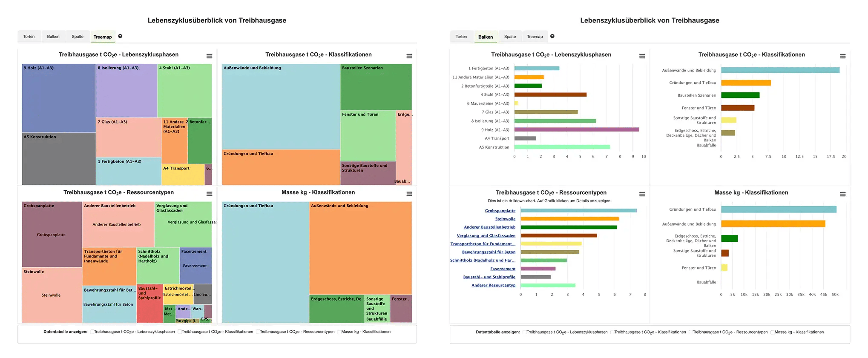The image size is (868, 358).
Task: Click the Baustellen Szenarien treemap block
Action: pyautogui.click(x=376, y=87)
